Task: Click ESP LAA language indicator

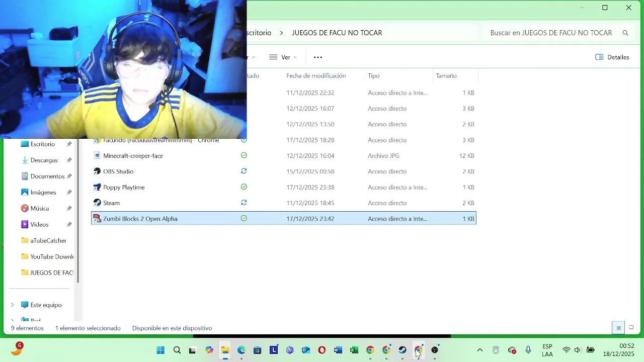Action: coord(547,350)
